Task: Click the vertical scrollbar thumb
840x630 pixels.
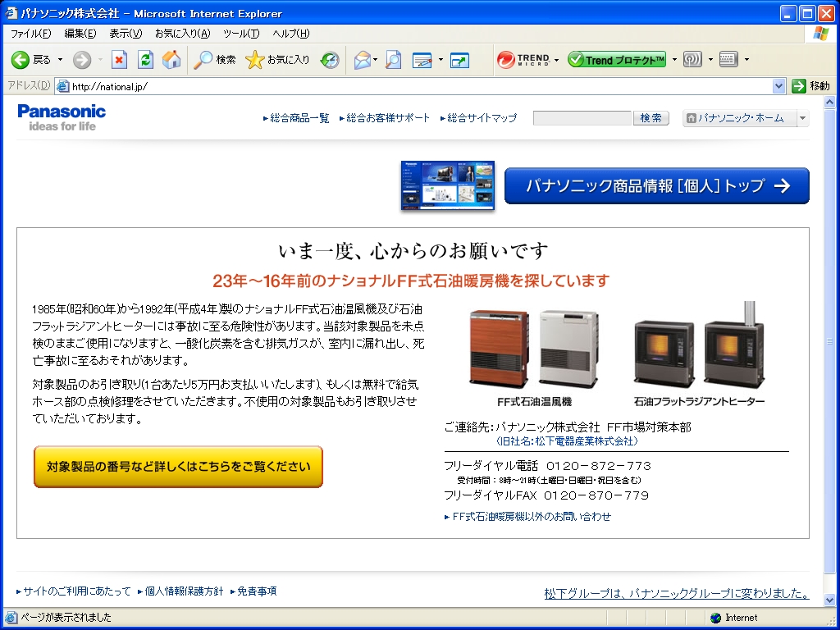Action: coord(829,340)
